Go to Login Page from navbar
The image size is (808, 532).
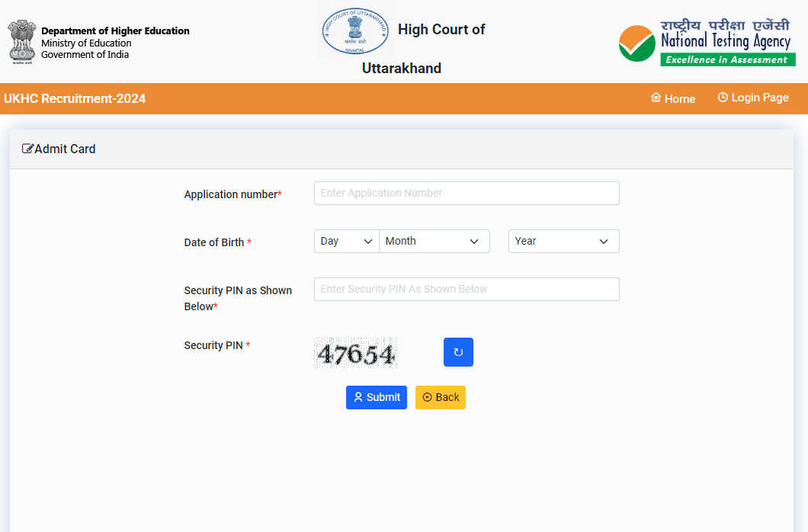tap(752, 98)
